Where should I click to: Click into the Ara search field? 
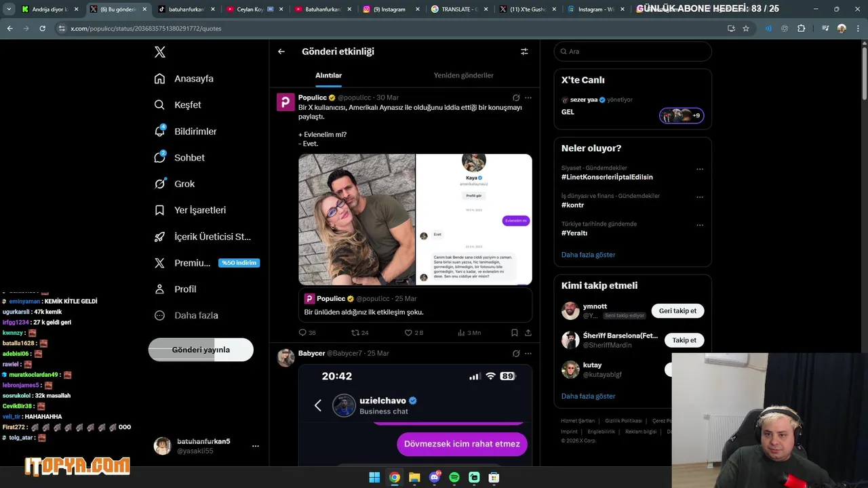[x=633, y=52]
